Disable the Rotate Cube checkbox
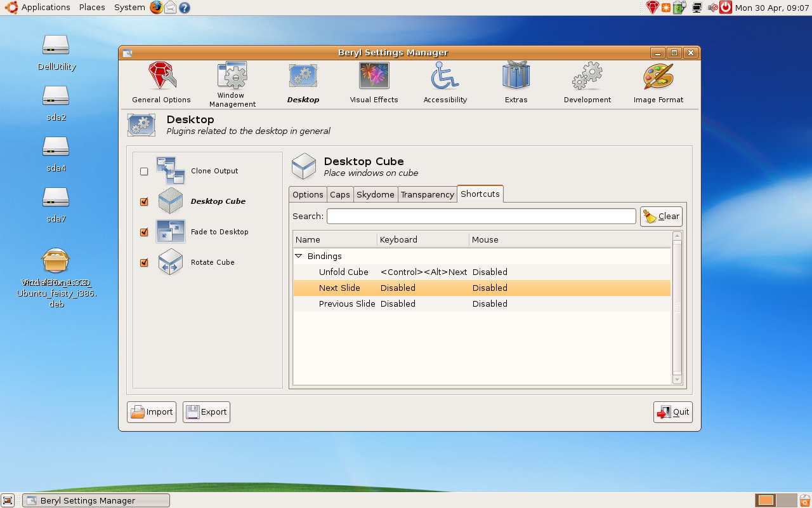 [144, 263]
